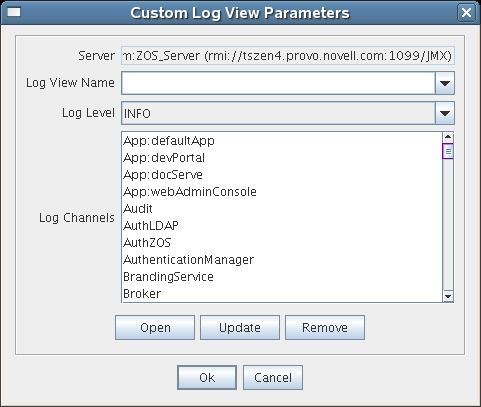Select App:defaultApp log channel

tap(282, 141)
